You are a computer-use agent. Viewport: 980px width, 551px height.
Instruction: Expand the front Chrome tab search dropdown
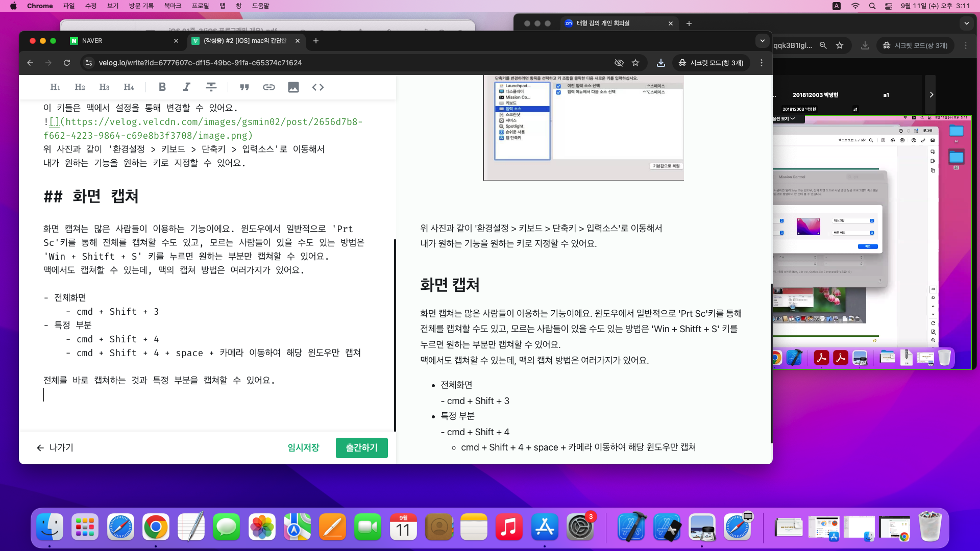762,41
